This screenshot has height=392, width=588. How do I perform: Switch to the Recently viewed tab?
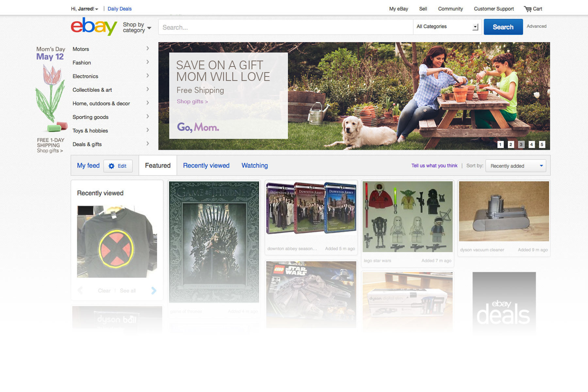click(206, 166)
